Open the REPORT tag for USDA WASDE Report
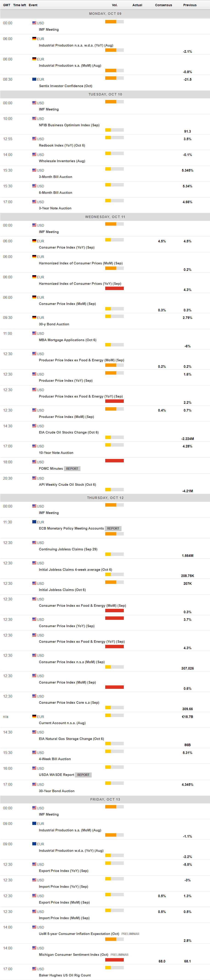Viewport: 210px width, 980px height. [x=83, y=775]
